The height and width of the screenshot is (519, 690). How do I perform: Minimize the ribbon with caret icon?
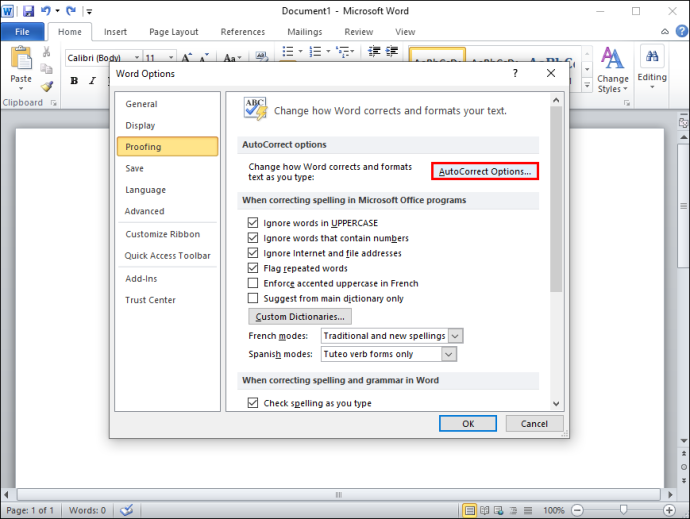click(665, 31)
